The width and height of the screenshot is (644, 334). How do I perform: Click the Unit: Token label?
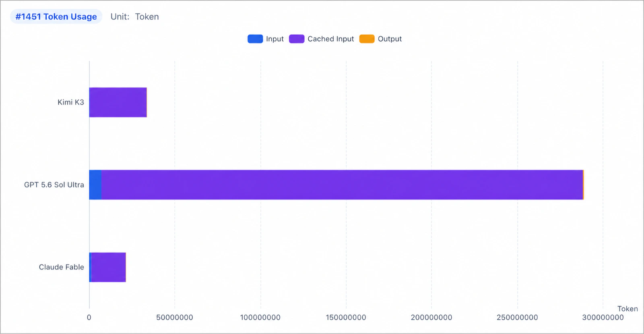coord(135,17)
